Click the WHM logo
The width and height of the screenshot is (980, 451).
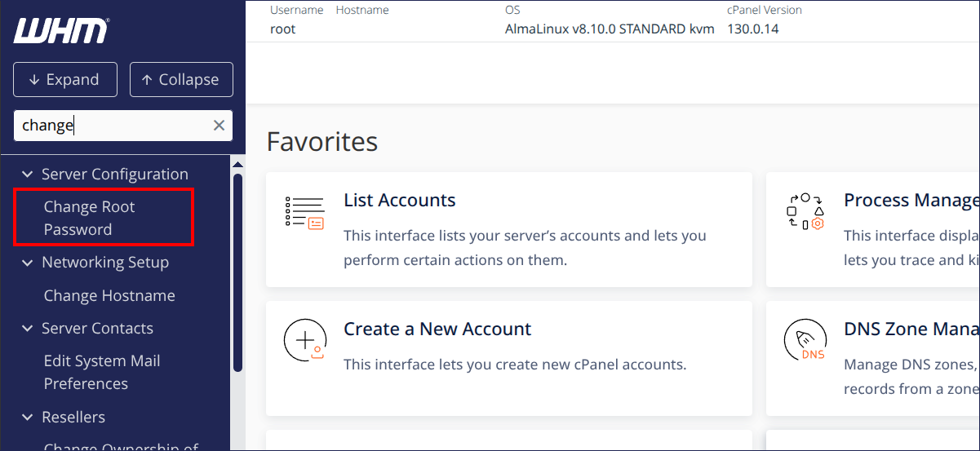point(61,32)
